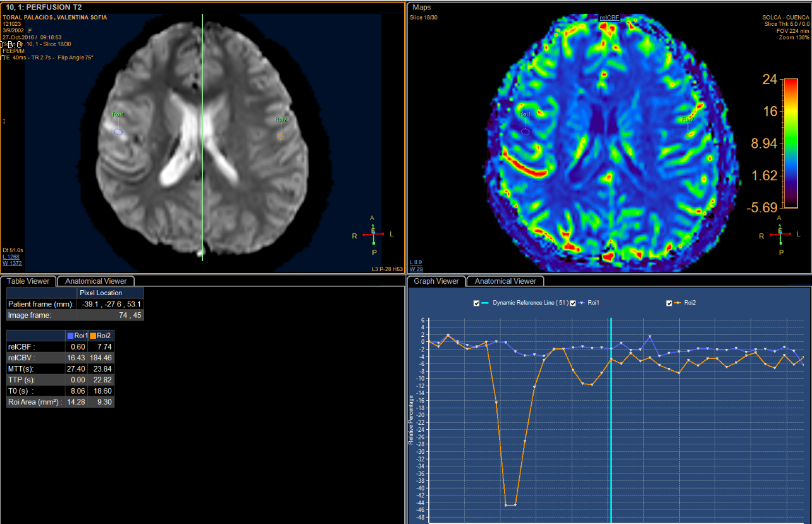Uncheck the Roi1 graph series checkbox
Viewport: 812px width, 524px height.
coord(574,303)
